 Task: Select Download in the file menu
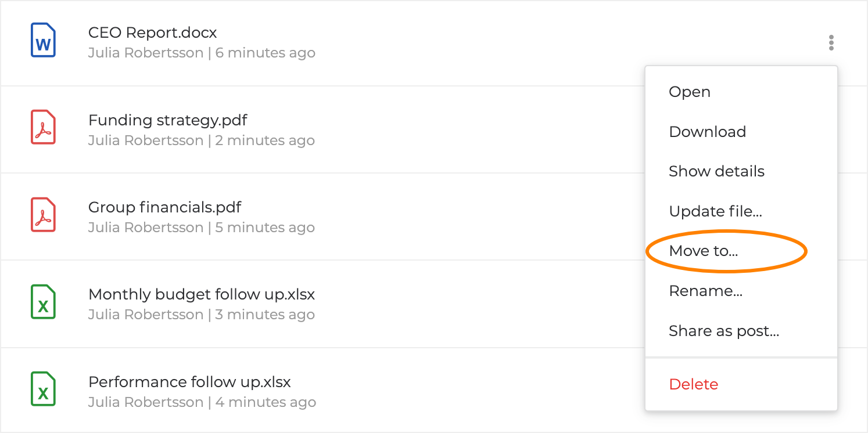click(707, 132)
